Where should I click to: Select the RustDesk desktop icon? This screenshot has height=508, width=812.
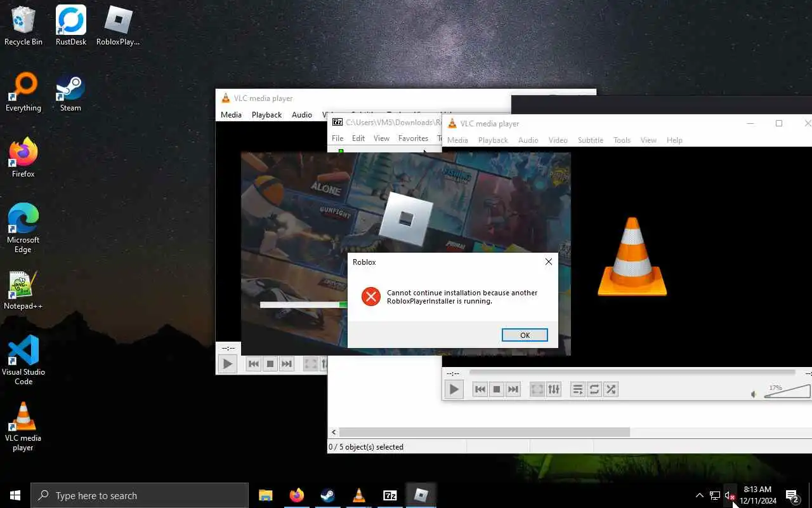[71, 25]
